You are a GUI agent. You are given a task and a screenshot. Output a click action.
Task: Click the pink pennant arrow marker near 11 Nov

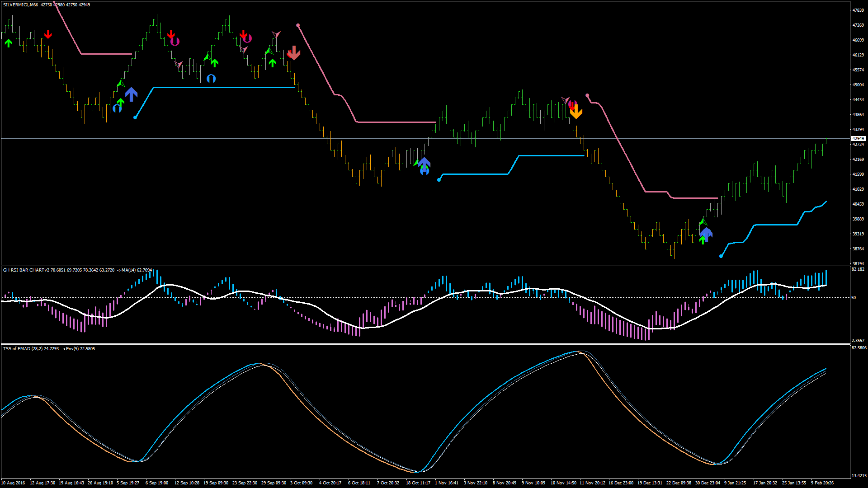(x=566, y=100)
